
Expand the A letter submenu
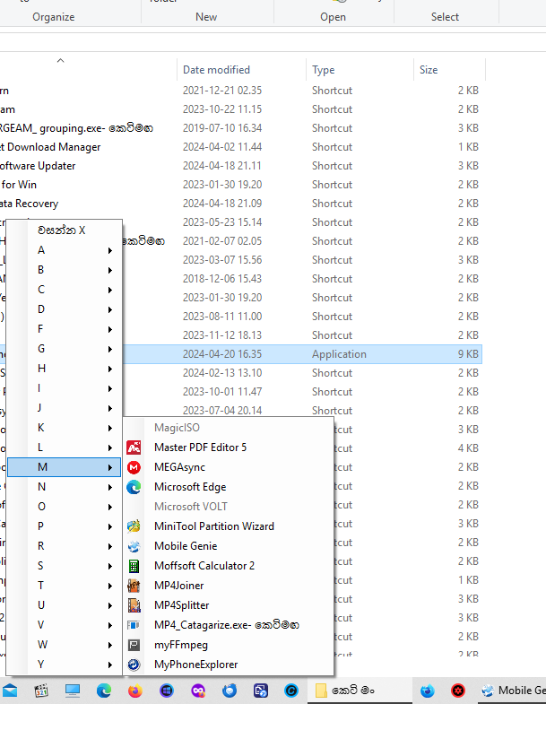click(x=64, y=250)
